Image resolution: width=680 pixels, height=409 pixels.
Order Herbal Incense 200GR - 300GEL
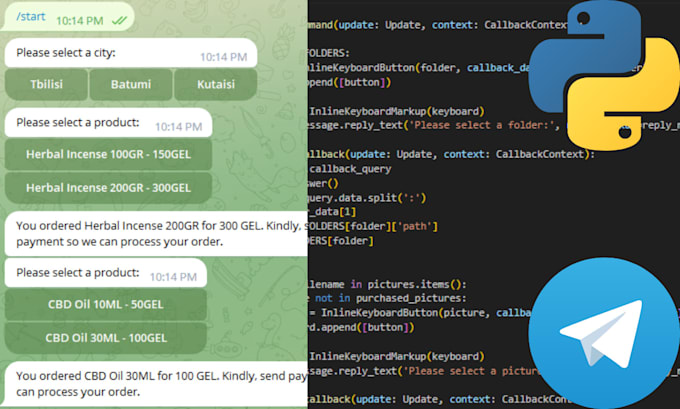(106, 187)
